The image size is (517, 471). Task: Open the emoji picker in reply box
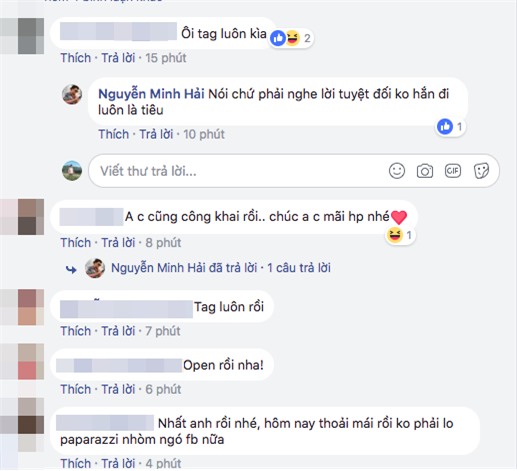397,171
